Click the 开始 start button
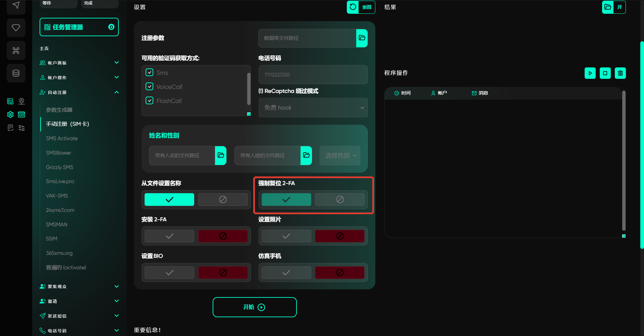The image size is (644, 336). pos(254,307)
